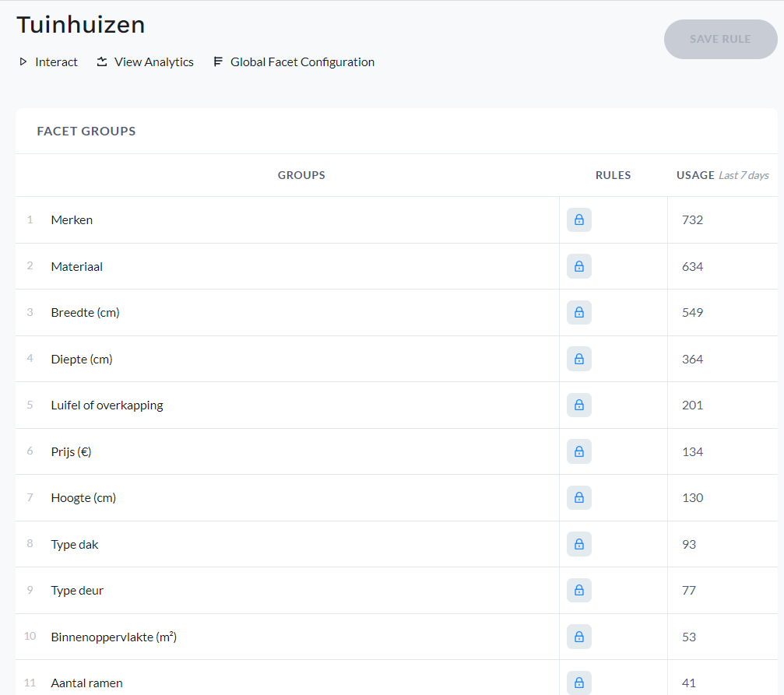This screenshot has width=784, height=695.
Task: Click the Interact play icon
Action: click(23, 62)
